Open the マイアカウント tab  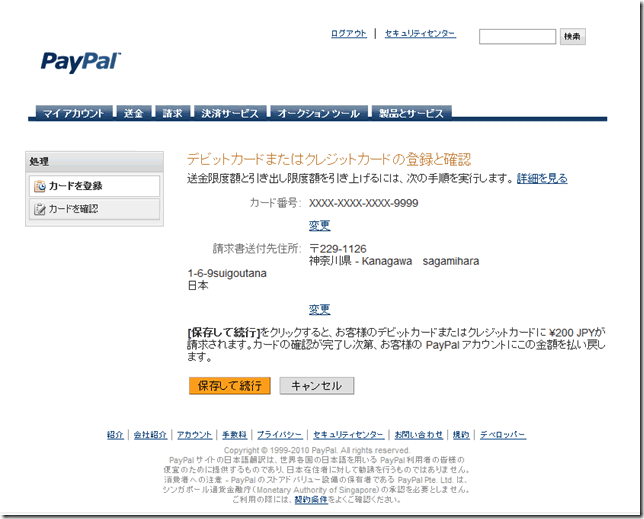74,113
